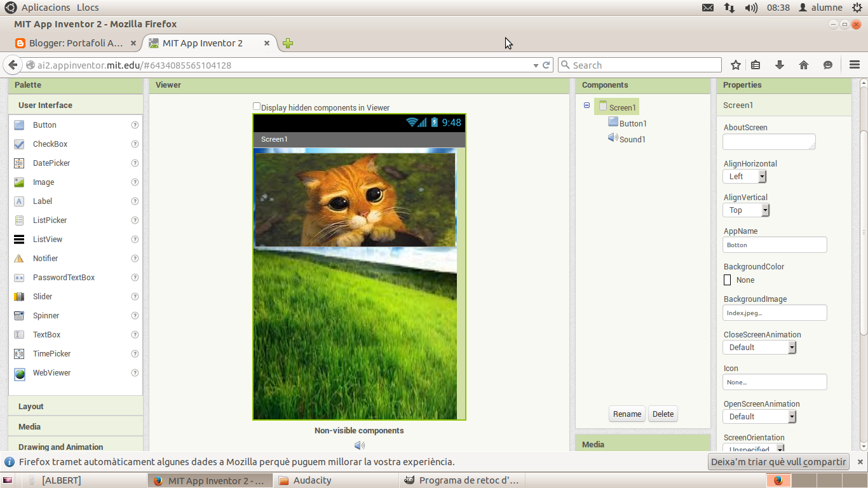This screenshot has height=488, width=868.
Task: Select the TimePicker component icon
Action: (x=19, y=354)
